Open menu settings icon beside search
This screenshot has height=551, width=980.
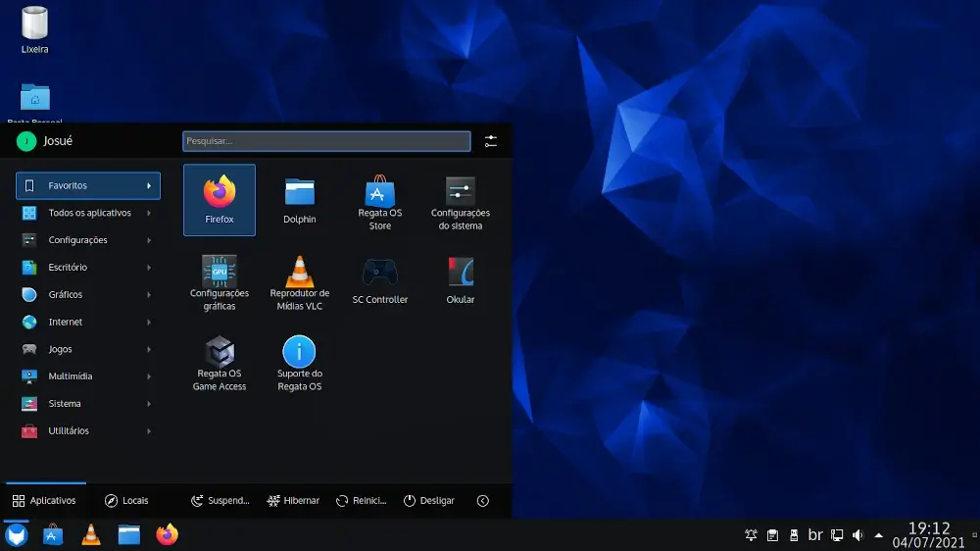coord(491,141)
